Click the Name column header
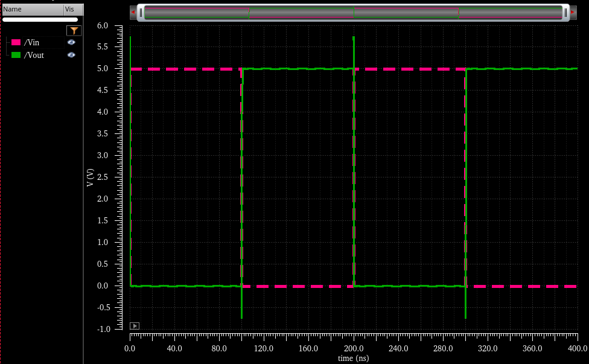This screenshot has width=589, height=364. (x=33, y=10)
